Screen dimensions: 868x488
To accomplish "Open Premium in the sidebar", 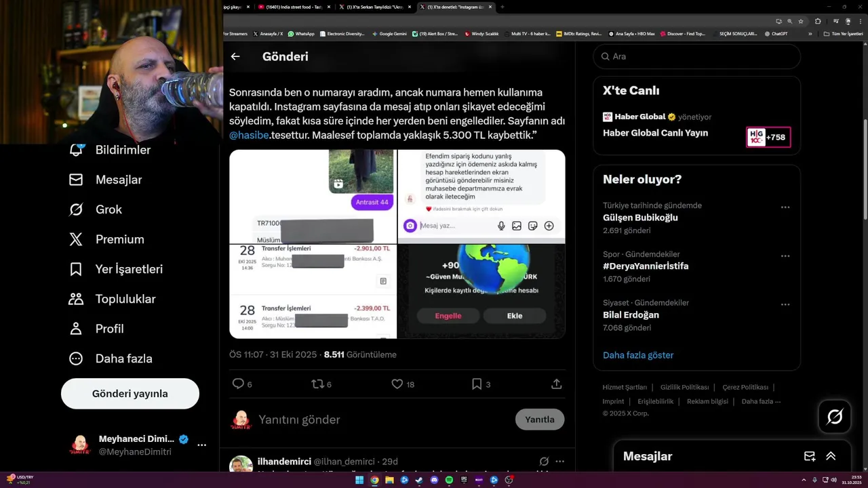I will coord(107,239).
